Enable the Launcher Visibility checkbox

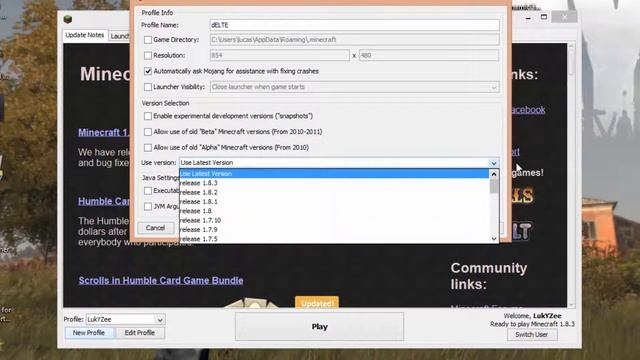[148, 87]
